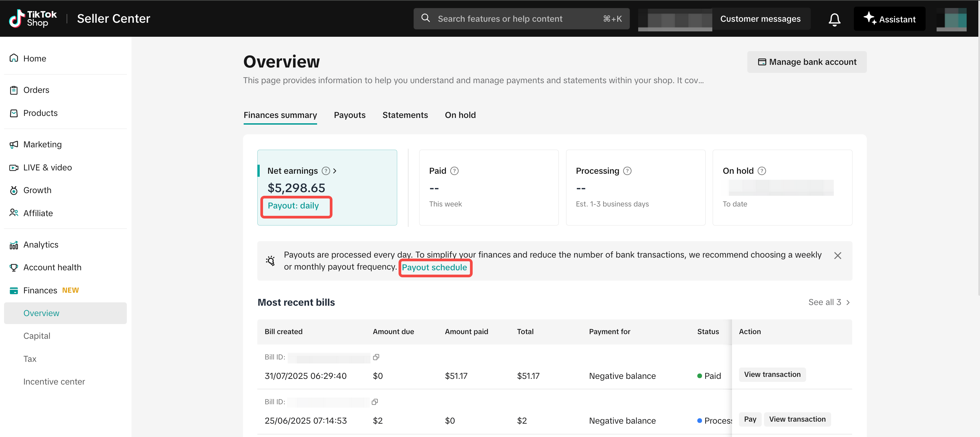Switch to the Payouts tab

349,115
